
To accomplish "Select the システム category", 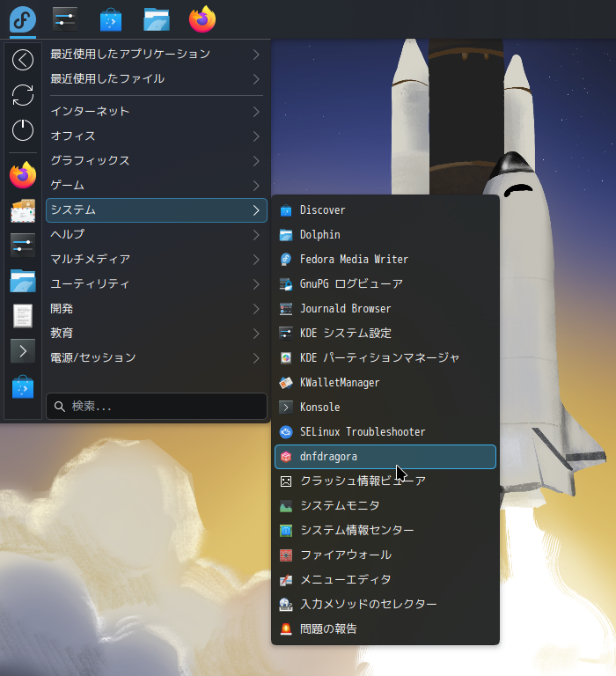I will click(157, 210).
